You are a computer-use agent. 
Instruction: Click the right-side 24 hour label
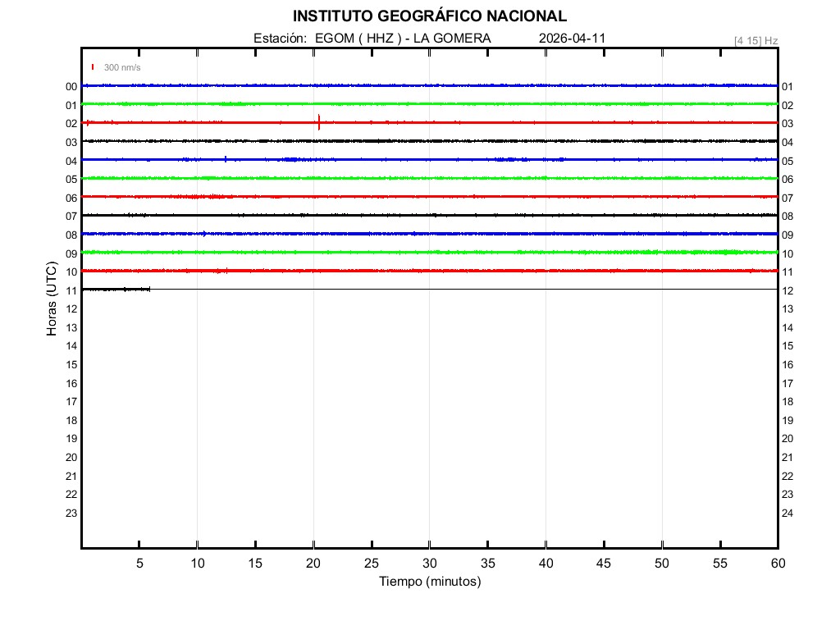[x=787, y=514]
